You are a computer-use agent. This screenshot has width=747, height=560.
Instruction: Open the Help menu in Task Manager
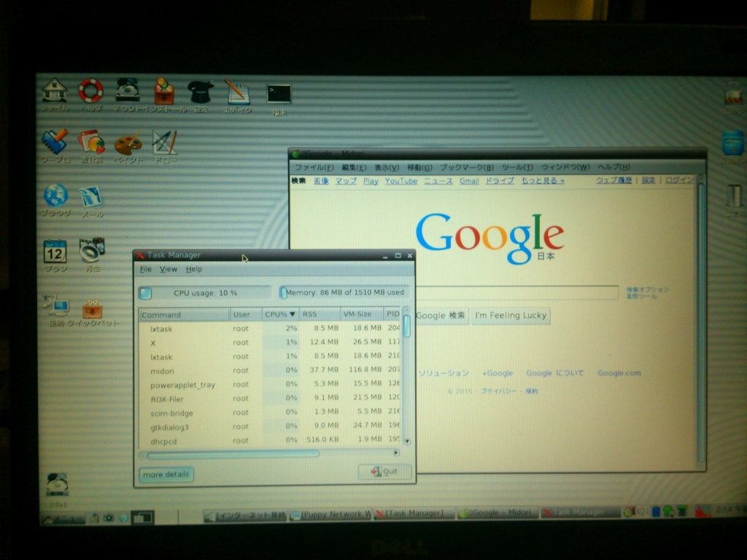click(193, 269)
